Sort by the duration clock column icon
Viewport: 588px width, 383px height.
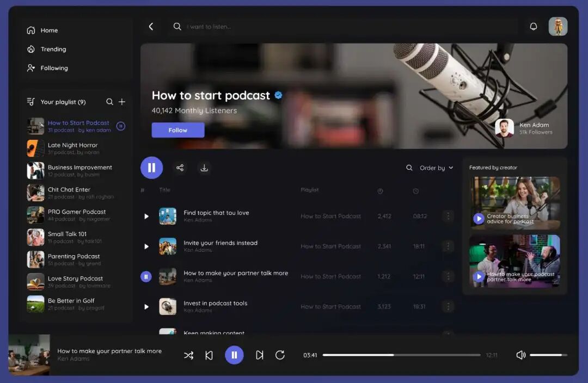click(415, 191)
